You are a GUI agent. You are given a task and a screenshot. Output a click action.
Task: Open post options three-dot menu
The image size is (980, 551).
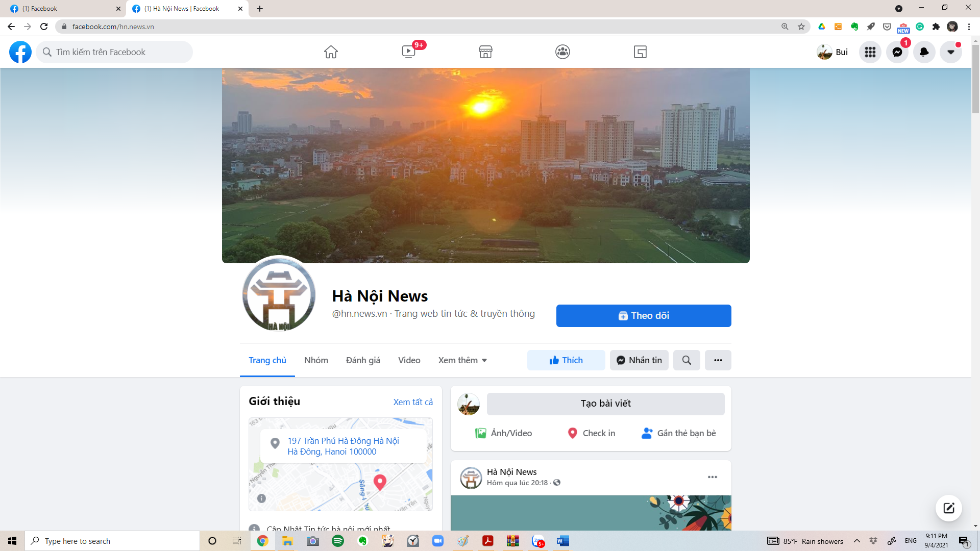[x=713, y=477]
